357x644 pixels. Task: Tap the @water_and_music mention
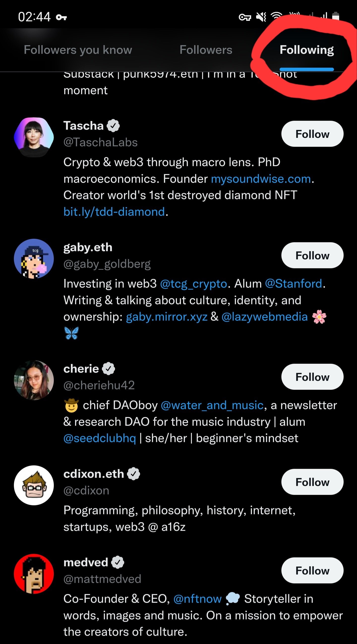tap(212, 405)
